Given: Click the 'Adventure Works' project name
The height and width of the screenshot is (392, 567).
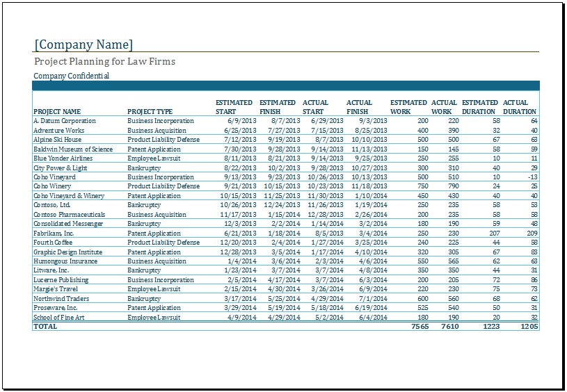Looking at the screenshot, I should click(x=59, y=131).
